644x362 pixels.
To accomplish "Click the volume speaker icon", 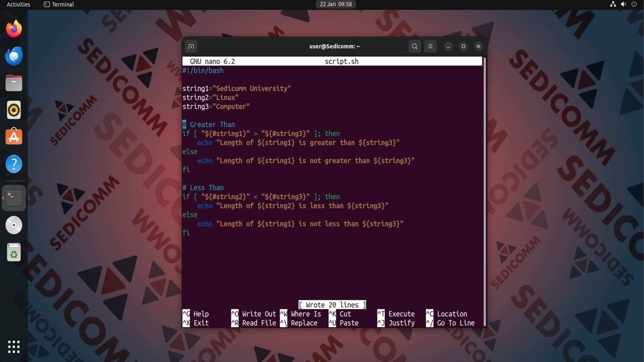I will click(624, 4).
